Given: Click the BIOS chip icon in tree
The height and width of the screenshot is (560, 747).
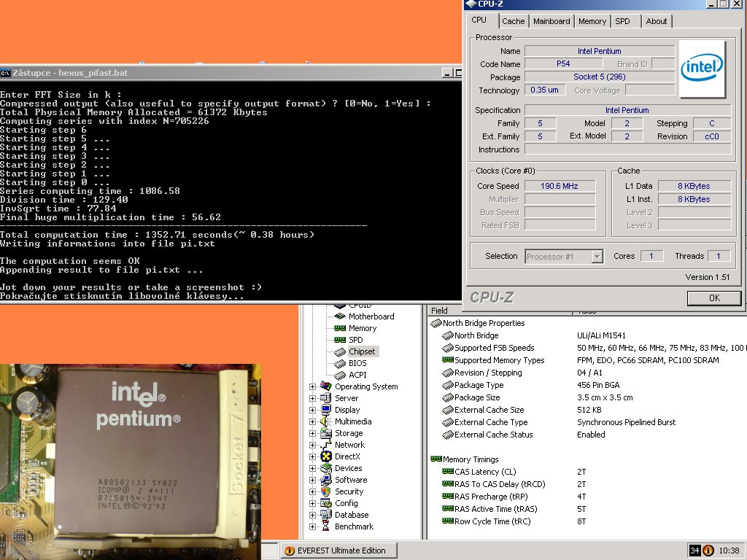Looking at the screenshot, I should [340, 363].
